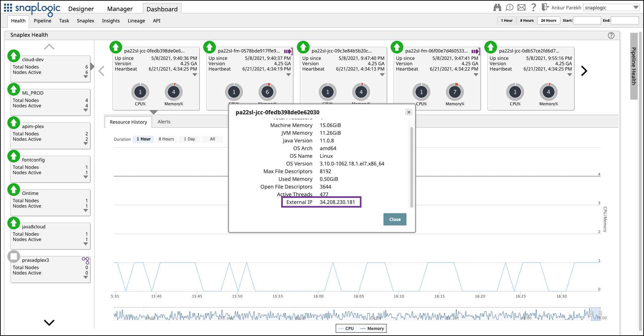Switch to the Alerts tab

164,122
